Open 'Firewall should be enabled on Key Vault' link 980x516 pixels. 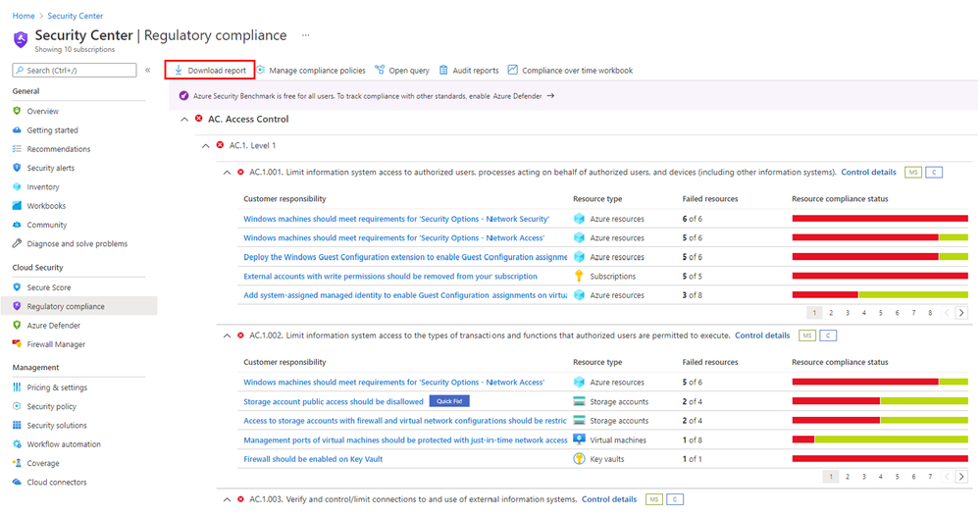tap(313, 459)
